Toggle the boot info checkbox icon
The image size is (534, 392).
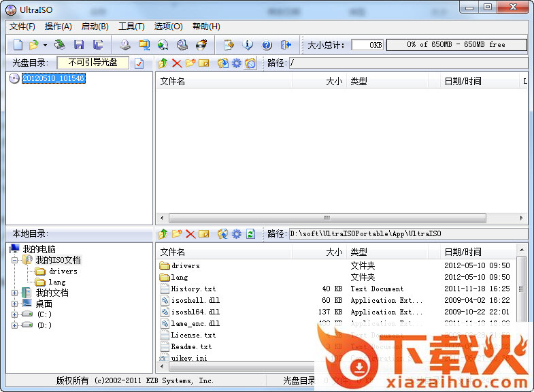pos(139,63)
